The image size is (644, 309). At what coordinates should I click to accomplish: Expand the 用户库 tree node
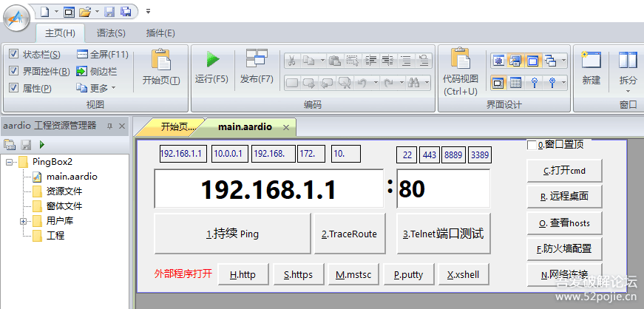[23, 221]
